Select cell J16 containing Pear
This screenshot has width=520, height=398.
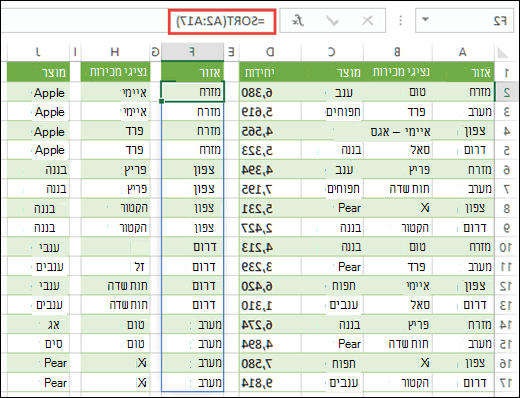tap(38, 363)
